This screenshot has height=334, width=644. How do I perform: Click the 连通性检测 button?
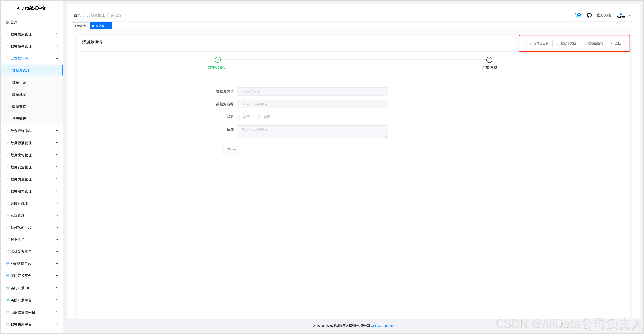593,44
